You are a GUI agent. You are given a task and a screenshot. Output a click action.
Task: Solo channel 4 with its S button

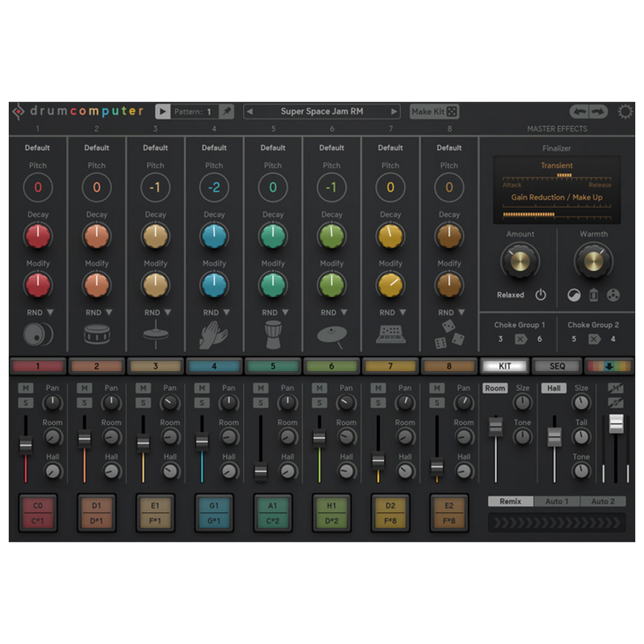(202, 403)
